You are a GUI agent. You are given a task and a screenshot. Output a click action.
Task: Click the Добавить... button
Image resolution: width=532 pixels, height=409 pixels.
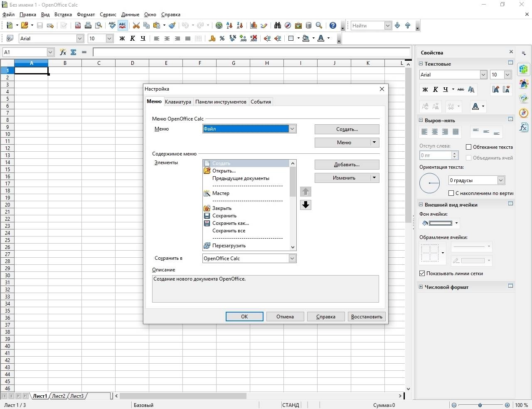tap(347, 165)
